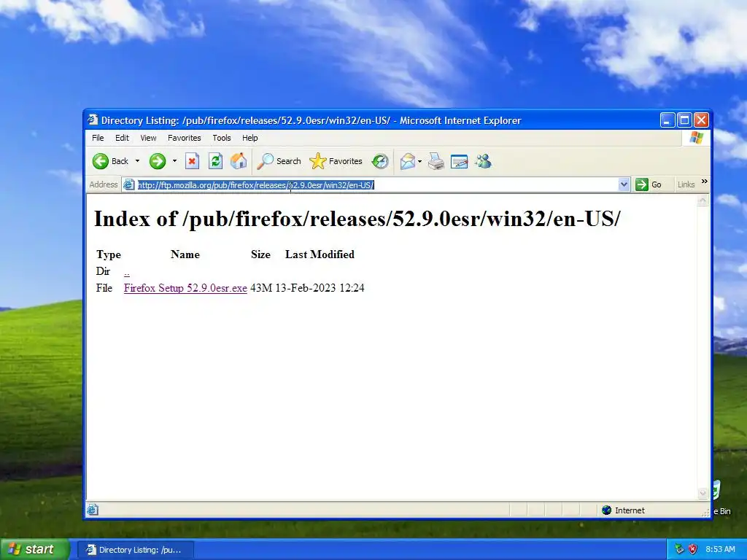The image size is (747, 560).
Task: Open the View menu
Action: tap(148, 138)
